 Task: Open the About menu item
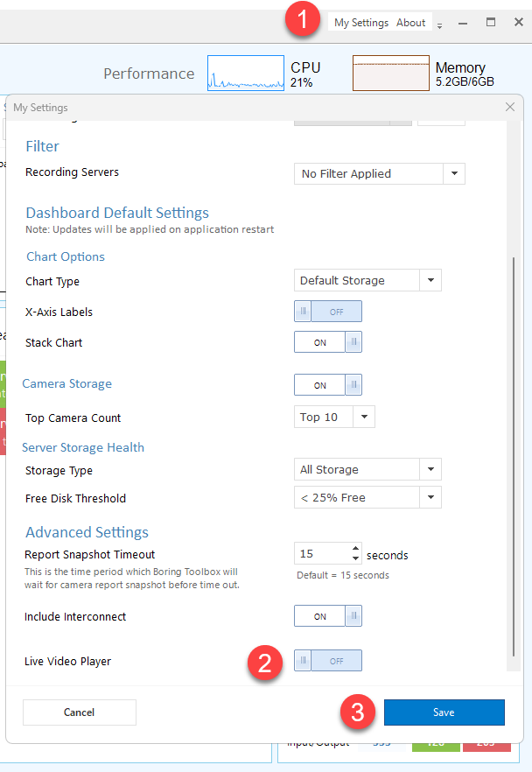410,23
